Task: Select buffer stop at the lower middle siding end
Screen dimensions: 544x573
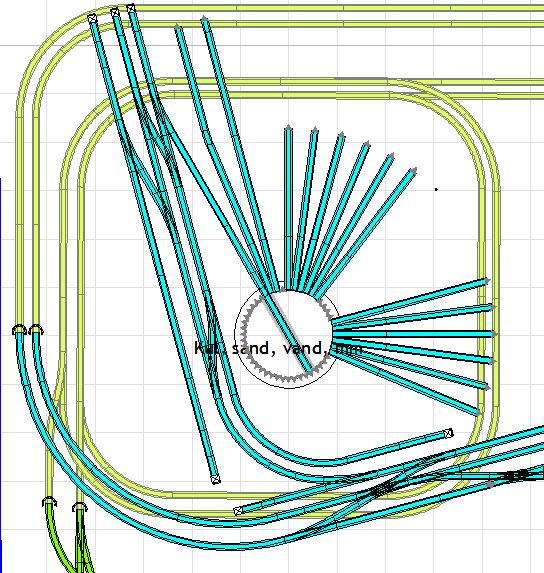Action: [x=238, y=511]
